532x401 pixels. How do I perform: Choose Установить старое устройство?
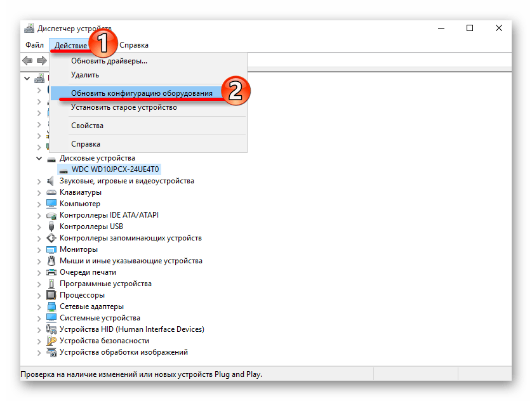coord(149,107)
